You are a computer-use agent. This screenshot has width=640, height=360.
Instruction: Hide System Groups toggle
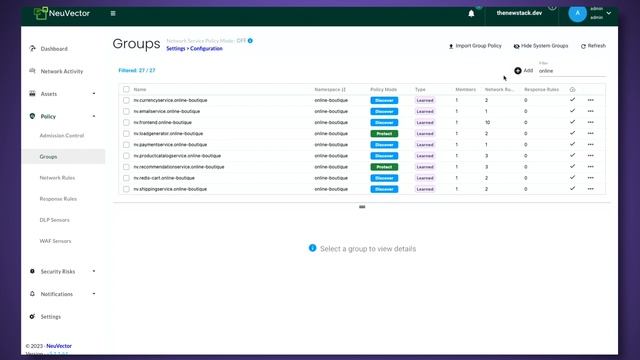click(x=541, y=46)
